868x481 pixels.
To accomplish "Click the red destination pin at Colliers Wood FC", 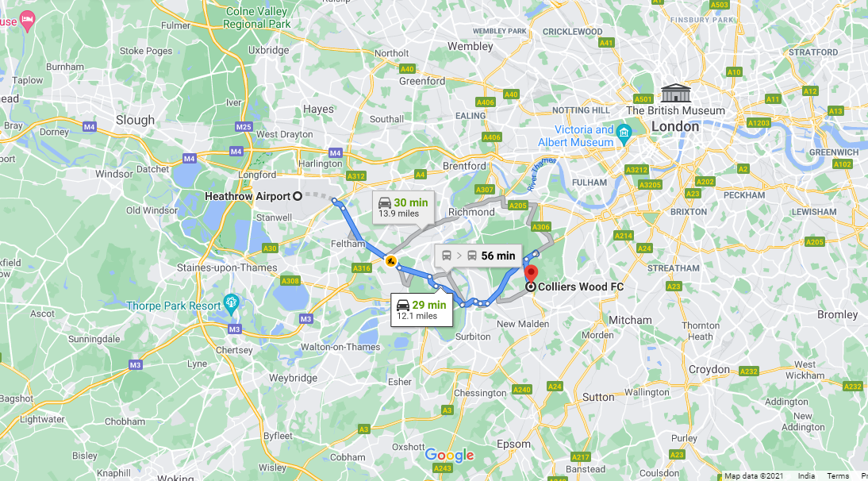I will [x=531, y=275].
